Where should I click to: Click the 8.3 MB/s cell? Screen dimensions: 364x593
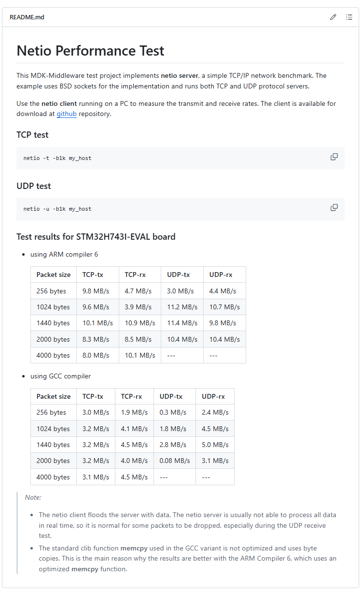point(98,339)
